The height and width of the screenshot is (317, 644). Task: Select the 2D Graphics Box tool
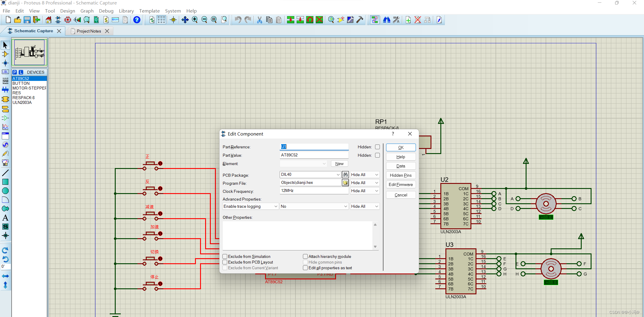click(x=5, y=182)
